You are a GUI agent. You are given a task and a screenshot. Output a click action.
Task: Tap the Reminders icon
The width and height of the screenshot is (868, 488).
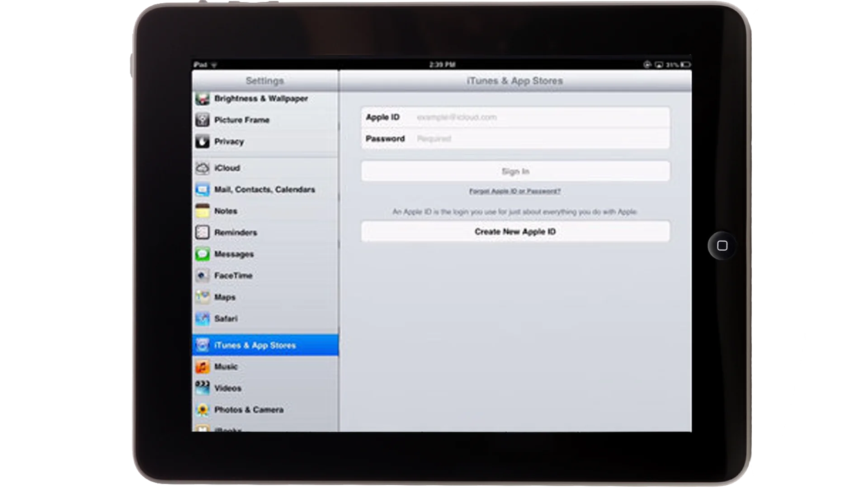(203, 232)
